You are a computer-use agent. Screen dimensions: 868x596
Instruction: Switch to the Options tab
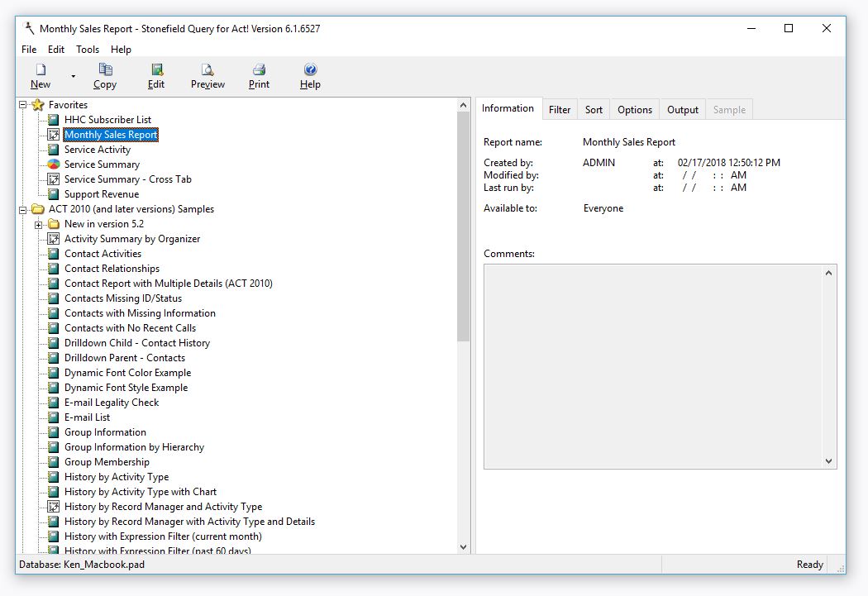pyautogui.click(x=635, y=110)
